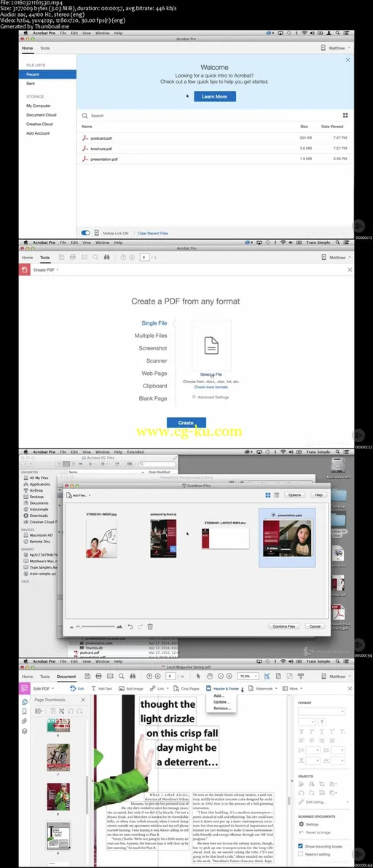Check the Restrict editing box
This screenshot has width=373, height=868.
tap(300, 854)
